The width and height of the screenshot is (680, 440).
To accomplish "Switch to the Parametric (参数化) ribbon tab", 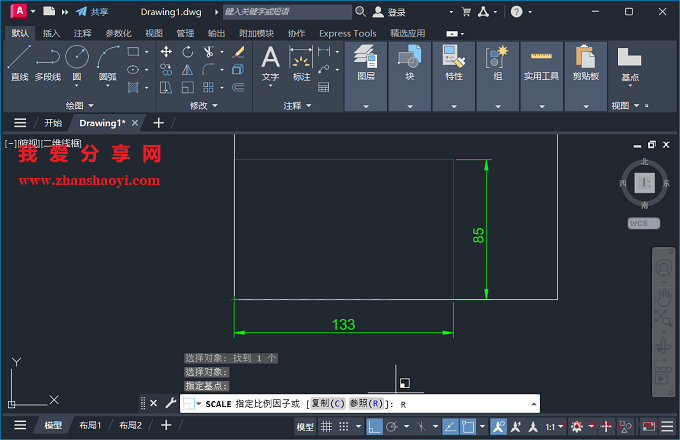I will pos(118,33).
